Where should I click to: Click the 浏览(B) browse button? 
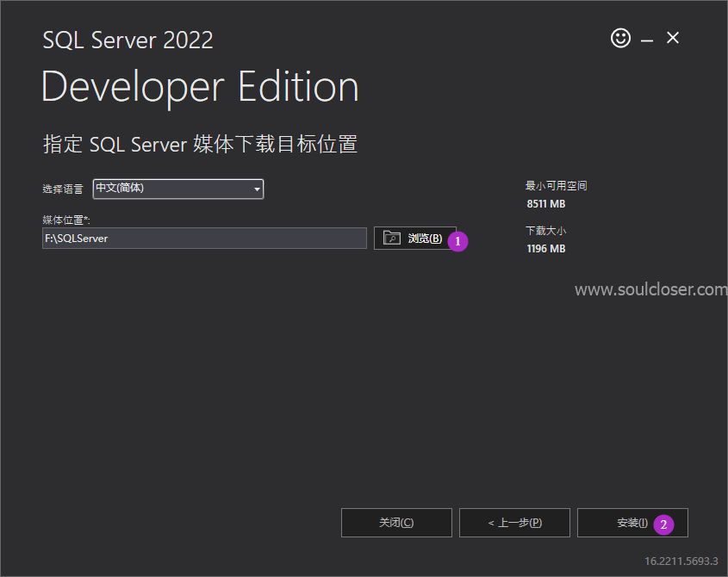pyautogui.click(x=415, y=239)
